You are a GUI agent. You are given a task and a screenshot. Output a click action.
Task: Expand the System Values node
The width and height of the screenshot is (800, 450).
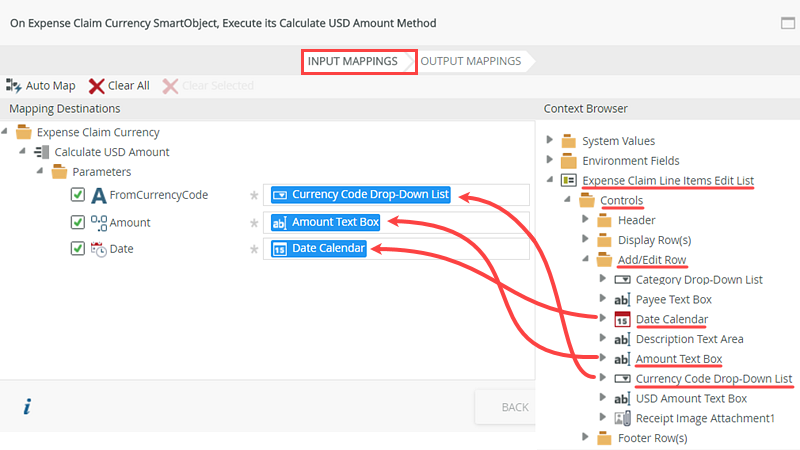click(x=549, y=140)
